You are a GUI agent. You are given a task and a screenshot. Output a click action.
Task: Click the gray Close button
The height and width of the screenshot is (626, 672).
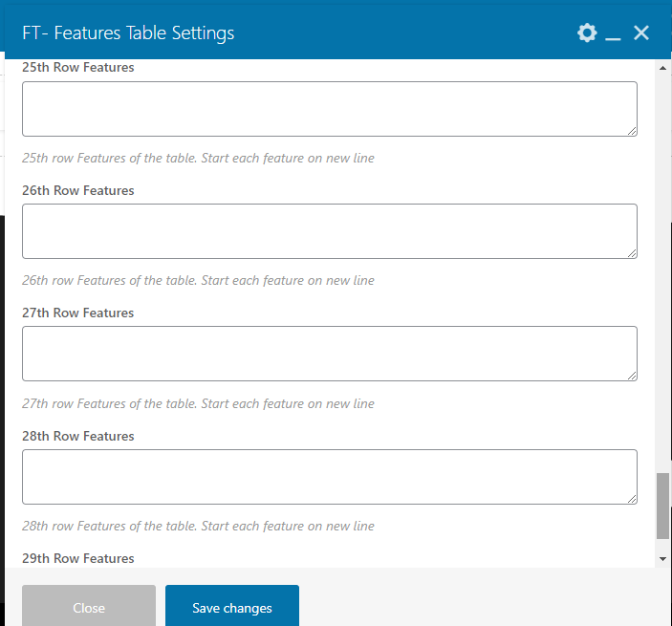pos(89,606)
